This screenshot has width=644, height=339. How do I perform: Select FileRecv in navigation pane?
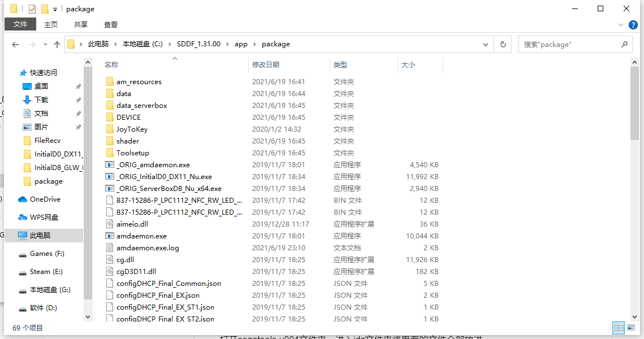point(47,140)
